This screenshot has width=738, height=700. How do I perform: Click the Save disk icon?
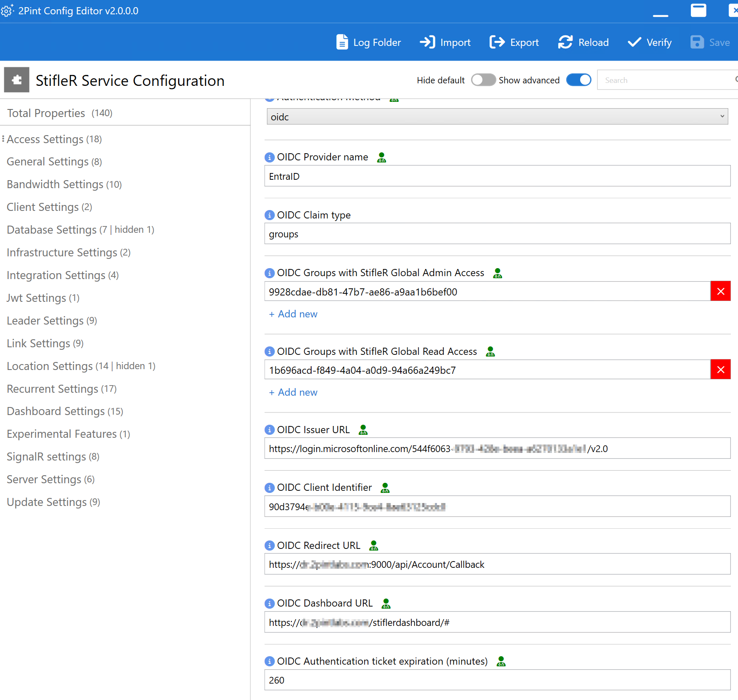pyautogui.click(x=697, y=42)
